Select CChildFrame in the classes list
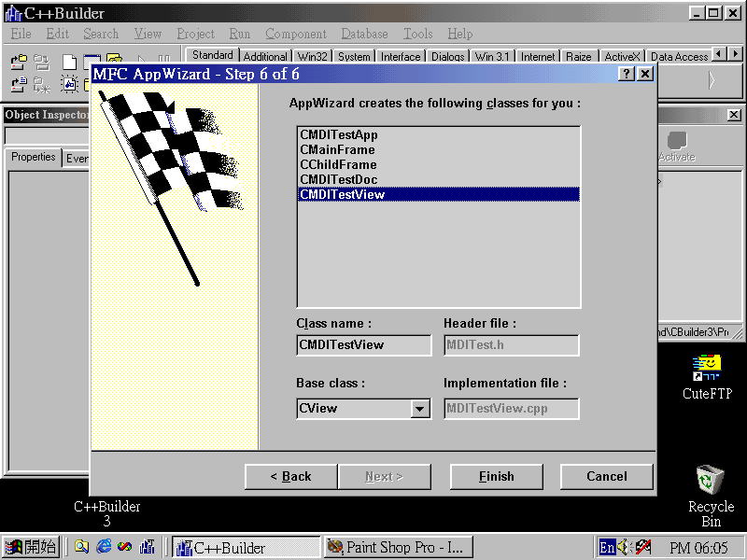The image size is (747, 560). (438, 164)
